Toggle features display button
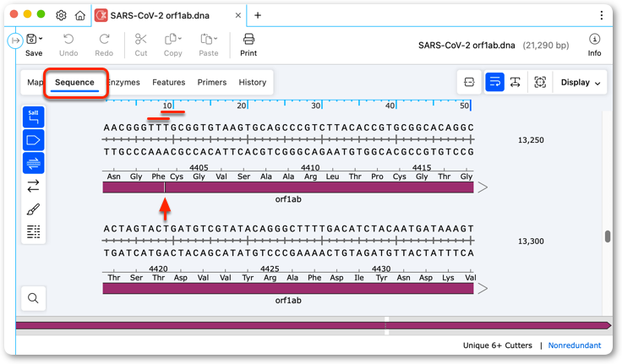 [x=34, y=140]
